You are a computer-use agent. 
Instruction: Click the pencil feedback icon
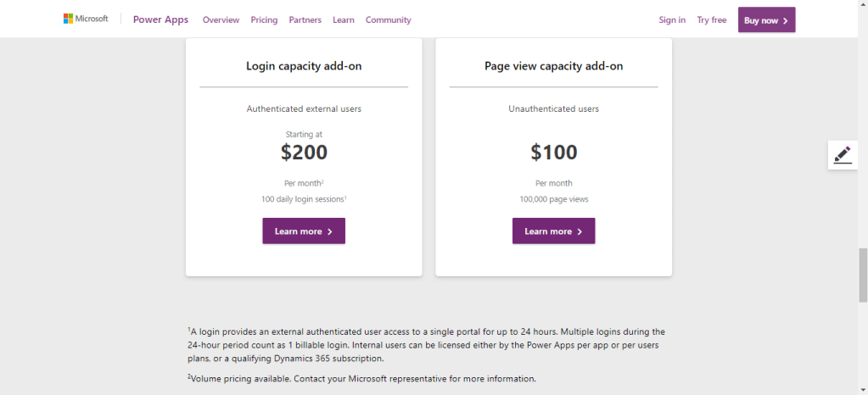[842, 154]
